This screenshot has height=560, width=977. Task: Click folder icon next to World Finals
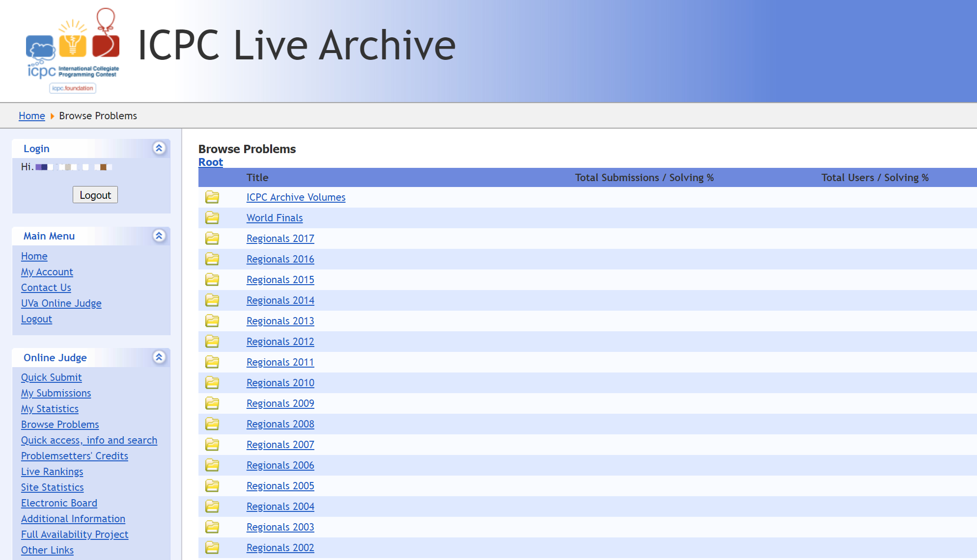coord(212,218)
